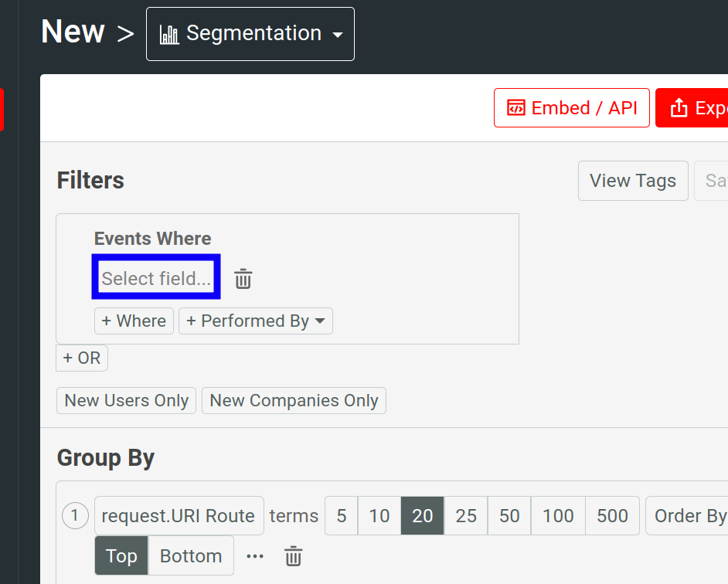This screenshot has width=728, height=584.
Task: Toggle New Companies Only filter
Action: (294, 400)
